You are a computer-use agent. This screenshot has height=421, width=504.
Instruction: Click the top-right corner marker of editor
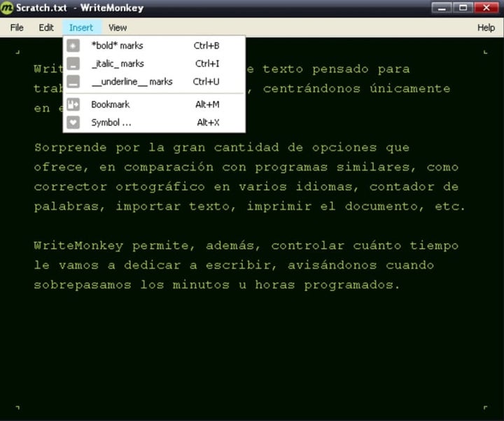pyautogui.click(x=485, y=52)
